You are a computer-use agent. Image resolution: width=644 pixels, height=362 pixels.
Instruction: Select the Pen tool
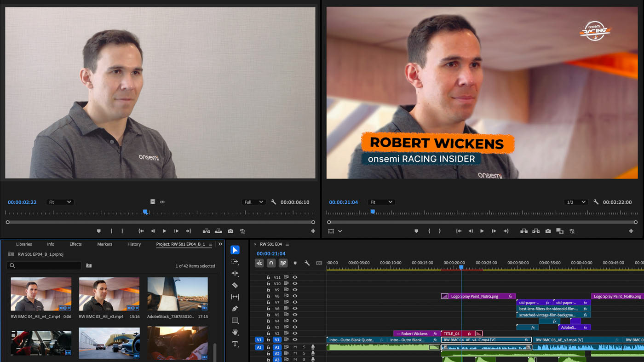click(235, 309)
